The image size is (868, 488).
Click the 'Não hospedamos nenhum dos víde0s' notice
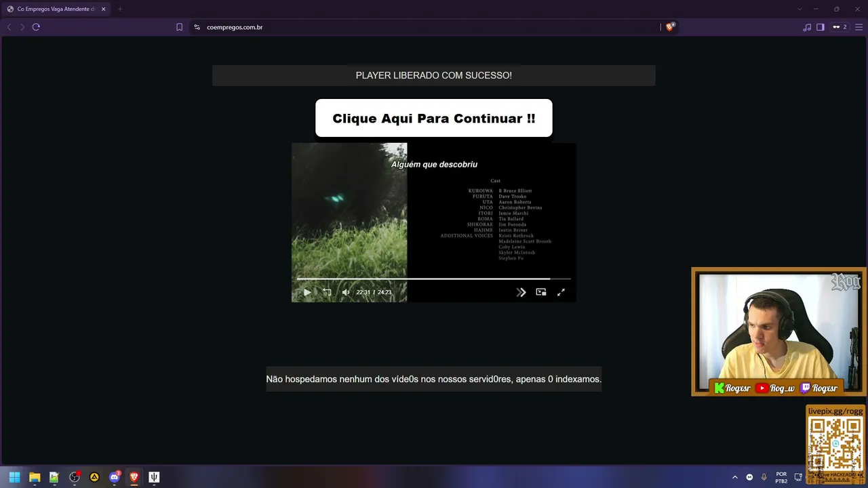(x=434, y=379)
